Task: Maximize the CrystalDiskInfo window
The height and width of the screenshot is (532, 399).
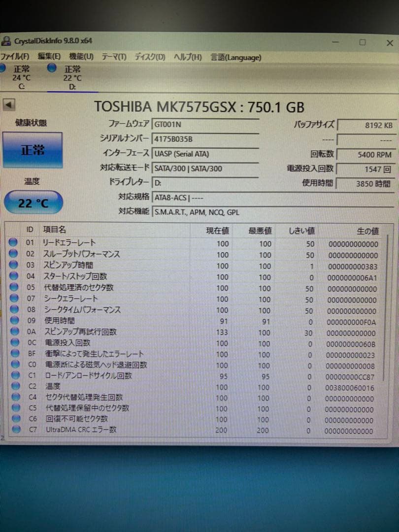Action: click(x=363, y=42)
